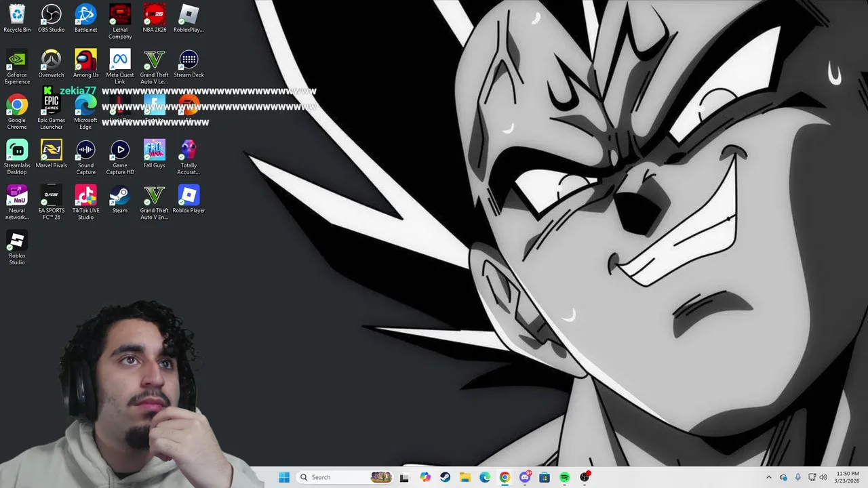The height and width of the screenshot is (488, 868).
Task: Select the Totally Accurate desktop icon
Action: pyautogui.click(x=189, y=157)
